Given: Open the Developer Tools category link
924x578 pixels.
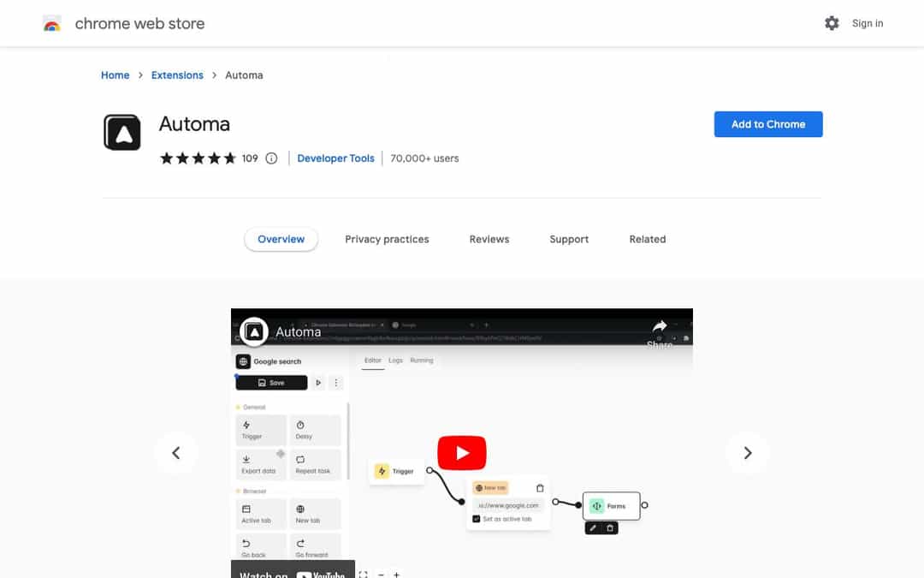Looking at the screenshot, I should tap(335, 158).
